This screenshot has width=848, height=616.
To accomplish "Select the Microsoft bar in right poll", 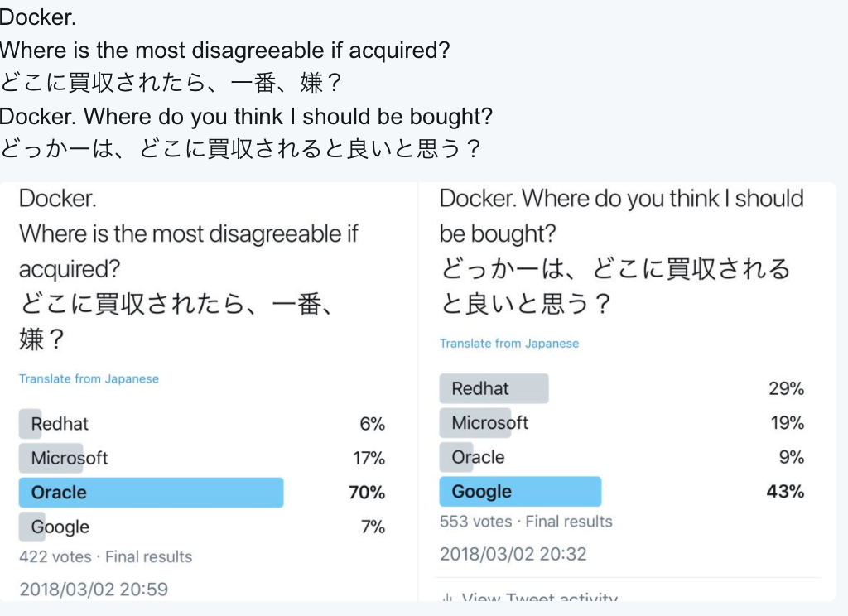I will [489, 423].
